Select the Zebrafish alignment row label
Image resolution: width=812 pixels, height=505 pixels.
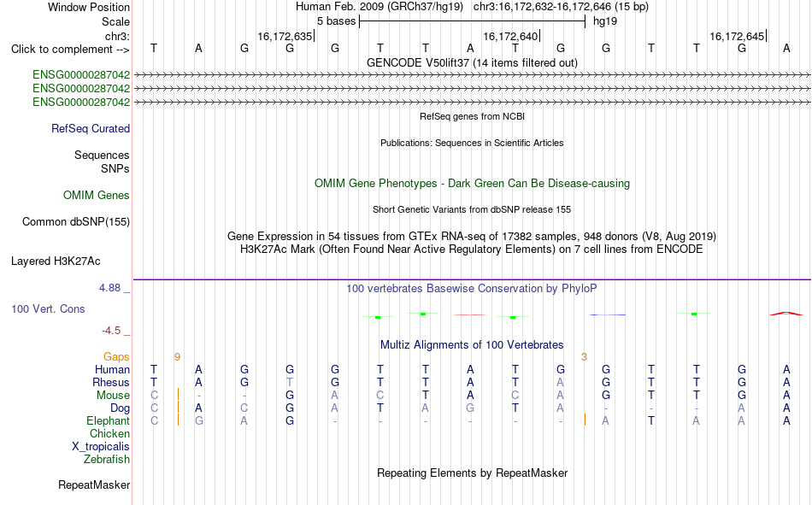[107, 459]
